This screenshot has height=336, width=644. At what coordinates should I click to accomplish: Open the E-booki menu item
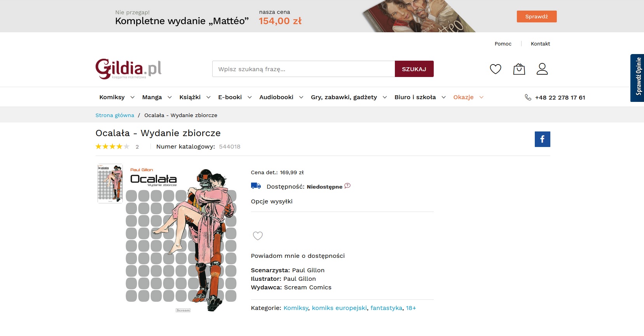click(230, 97)
